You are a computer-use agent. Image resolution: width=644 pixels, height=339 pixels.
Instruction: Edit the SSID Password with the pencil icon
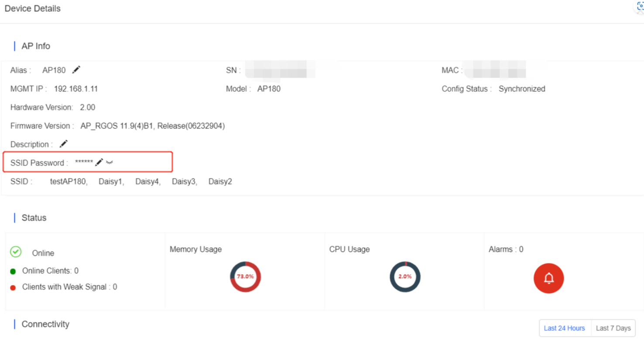tap(99, 162)
